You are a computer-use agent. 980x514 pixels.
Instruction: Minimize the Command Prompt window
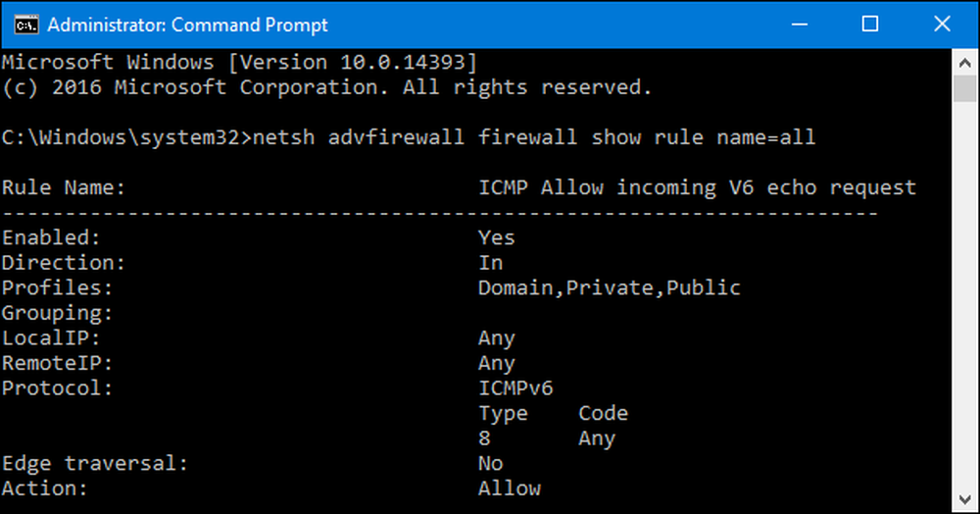pyautogui.click(x=800, y=25)
